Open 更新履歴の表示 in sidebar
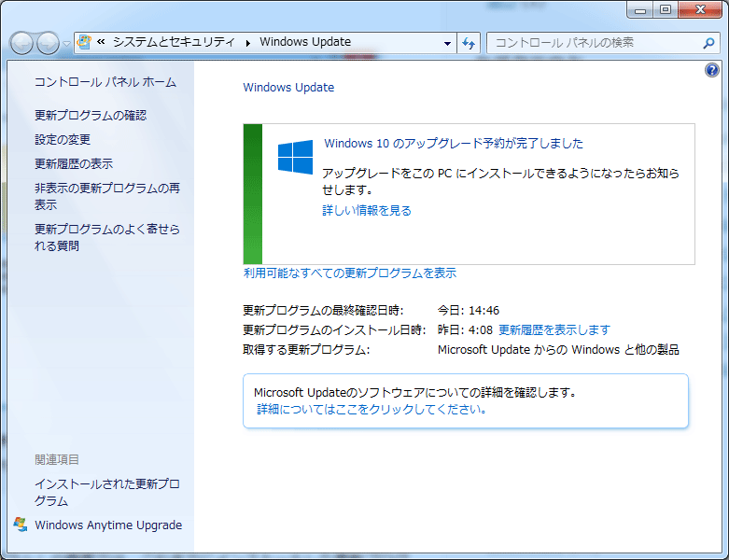 pos(74,163)
